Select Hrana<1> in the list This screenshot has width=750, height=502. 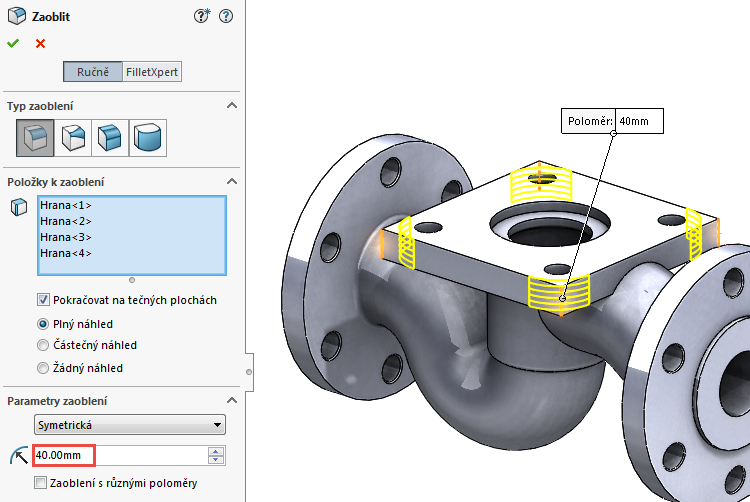click(x=66, y=205)
